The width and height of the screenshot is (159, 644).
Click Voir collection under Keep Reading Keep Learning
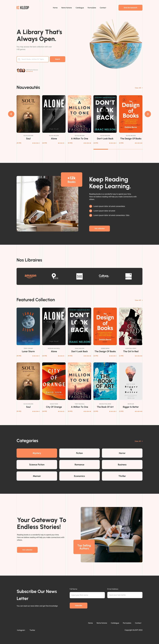pyautogui.click(x=99, y=228)
